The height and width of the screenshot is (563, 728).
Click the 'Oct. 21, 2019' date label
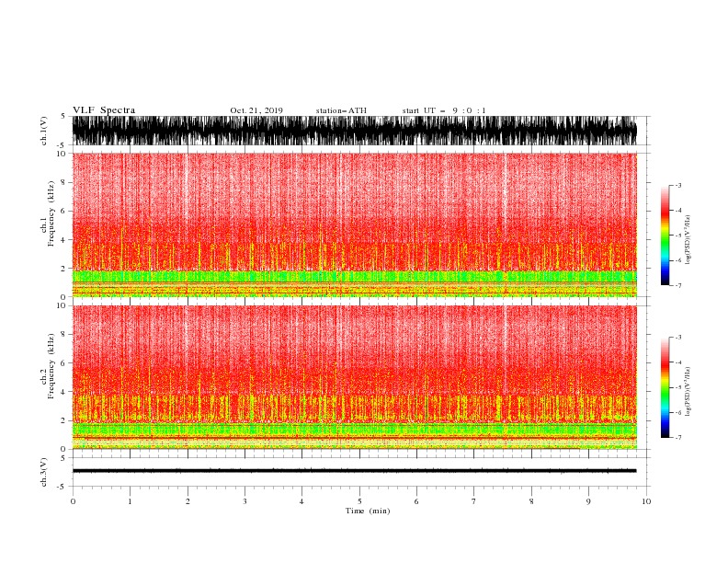click(x=256, y=110)
